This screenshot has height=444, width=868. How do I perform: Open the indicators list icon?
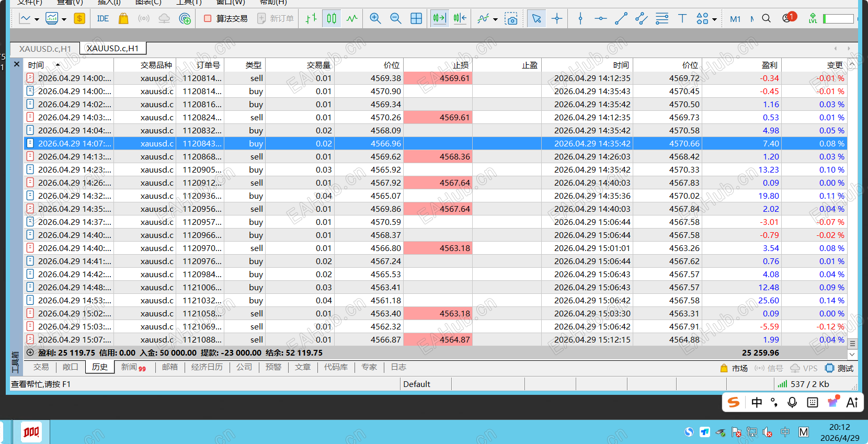483,19
